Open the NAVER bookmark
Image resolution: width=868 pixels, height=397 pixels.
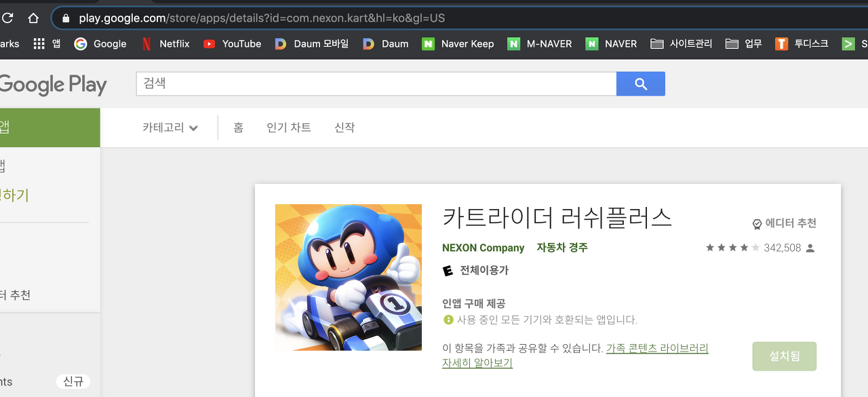point(611,43)
